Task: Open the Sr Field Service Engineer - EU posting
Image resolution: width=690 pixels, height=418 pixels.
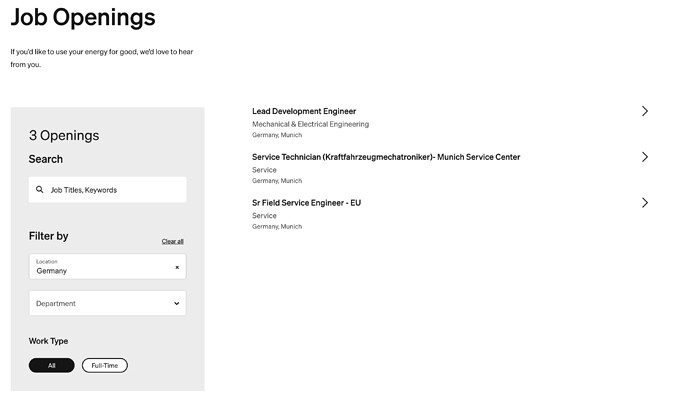Action: [x=306, y=203]
